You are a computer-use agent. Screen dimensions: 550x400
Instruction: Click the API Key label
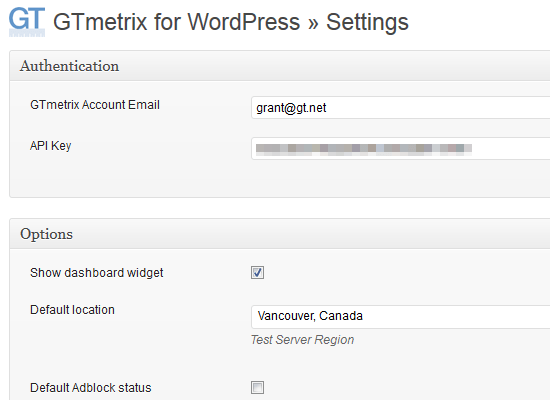(x=51, y=146)
